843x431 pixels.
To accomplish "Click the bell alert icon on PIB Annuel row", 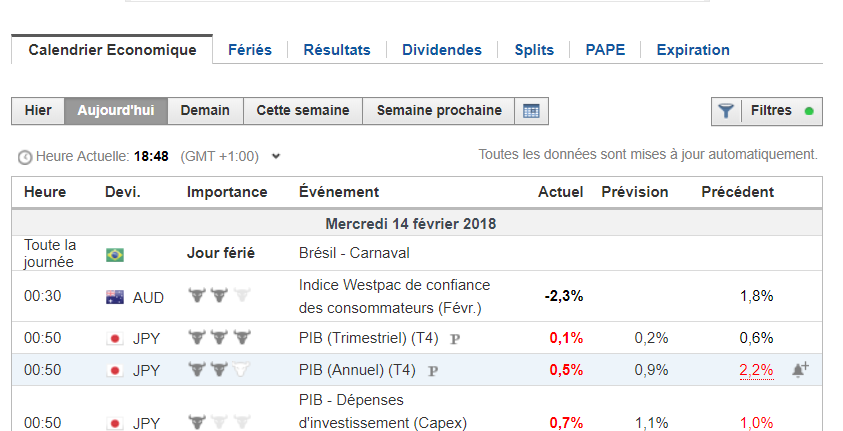I will pyautogui.click(x=801, y=370).
